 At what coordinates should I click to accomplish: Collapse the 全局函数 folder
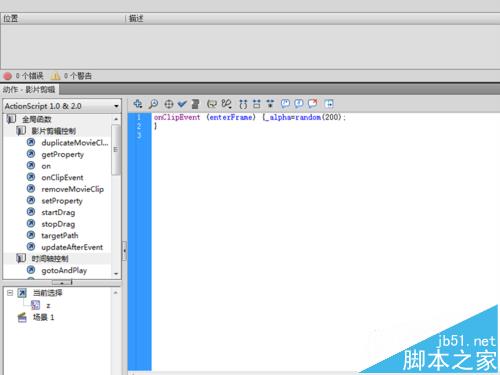[x=11, y=119]
